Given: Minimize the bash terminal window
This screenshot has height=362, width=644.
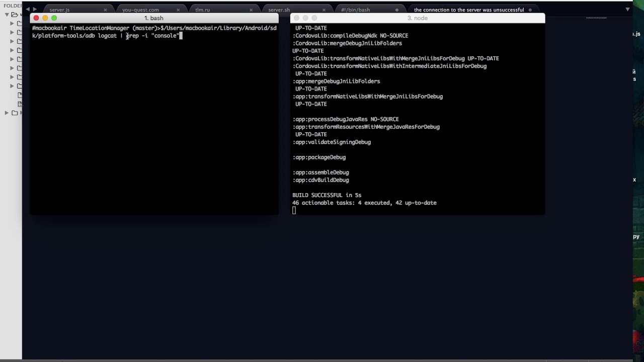Looking at the screenshot, I should click(x=45, y=18).
